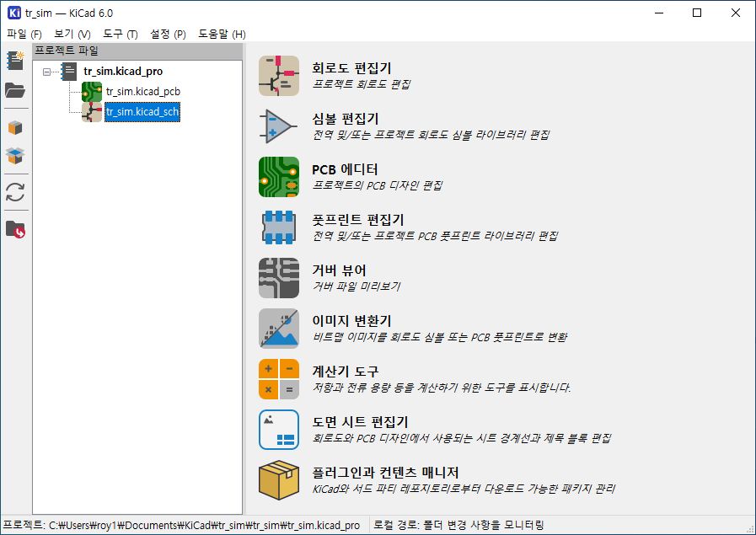The height and width of the screenshot is (535, 756).
Task: Click the sheet border description under 도면 시트 편집기
Action: pos(462,438)
